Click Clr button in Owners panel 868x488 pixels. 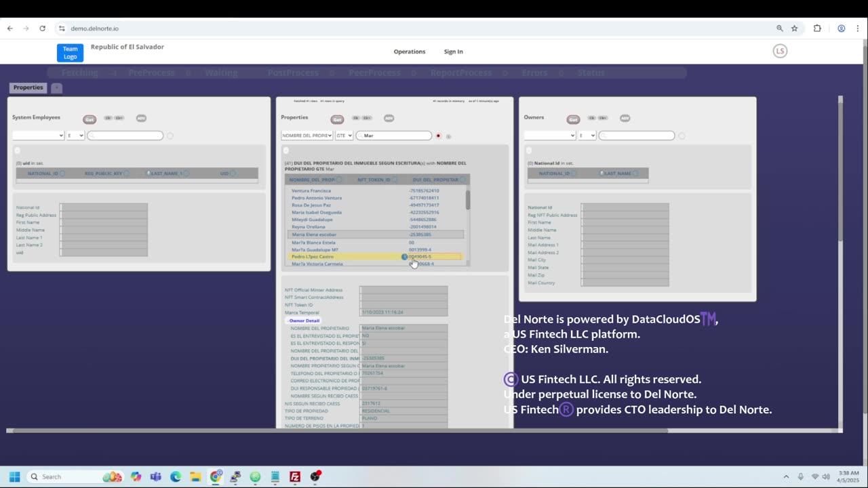coord(591,118)
